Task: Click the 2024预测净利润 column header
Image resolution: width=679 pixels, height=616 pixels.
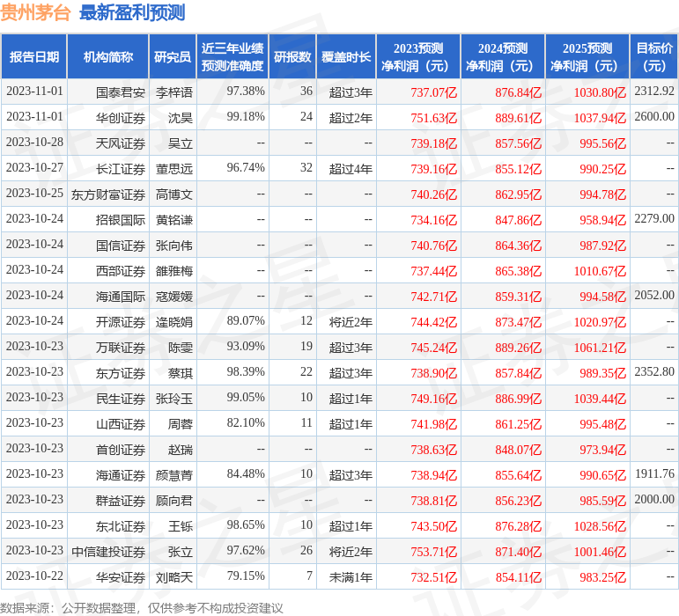Action: [x=503, y=56]
